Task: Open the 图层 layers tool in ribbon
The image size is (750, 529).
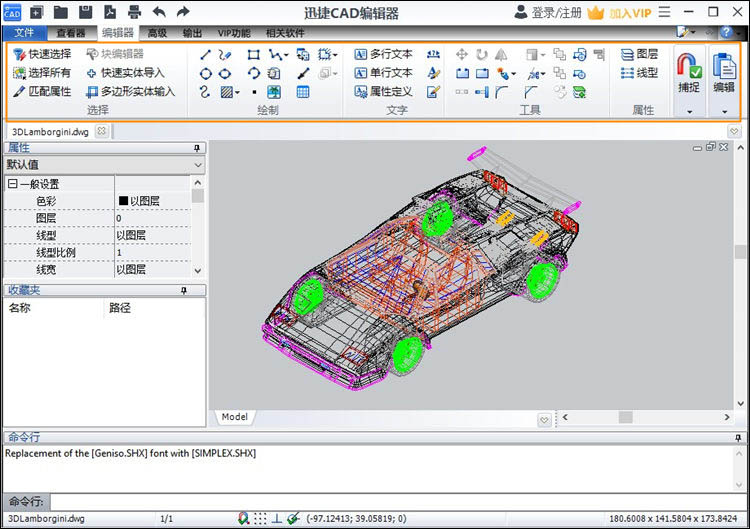Action: (x=639, y=54)
